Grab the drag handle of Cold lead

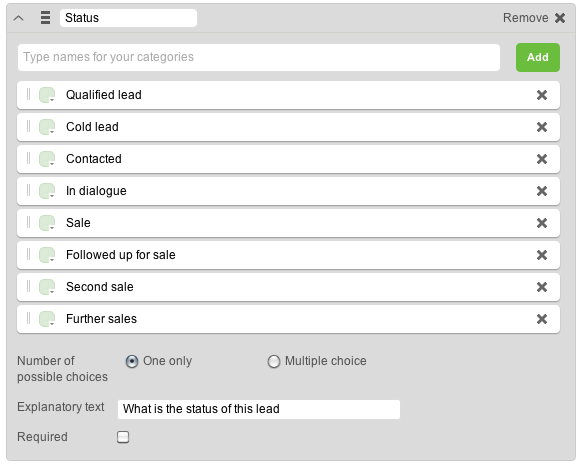tap(28, 126)
